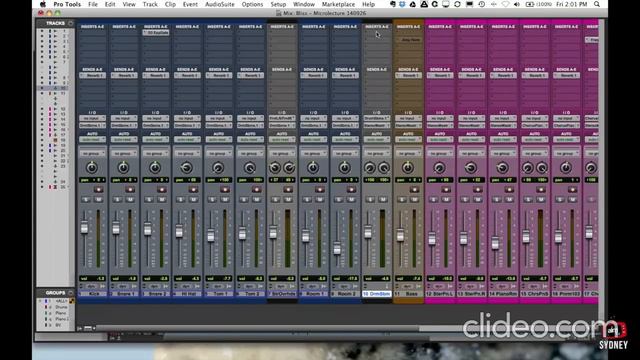The width and height of the screenshot is (640, 360).
Task: Arm record on the 12 StarPn.L track
Action: [446, 189]
